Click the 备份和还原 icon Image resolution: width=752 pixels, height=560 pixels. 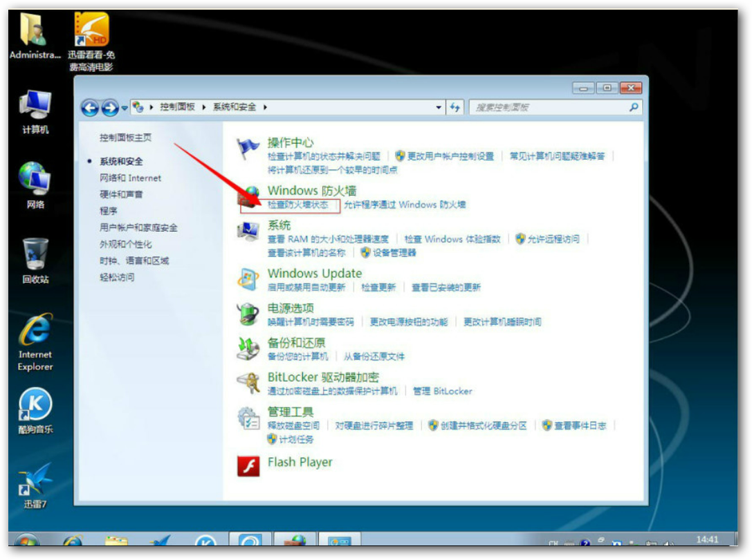coord(248,348)
